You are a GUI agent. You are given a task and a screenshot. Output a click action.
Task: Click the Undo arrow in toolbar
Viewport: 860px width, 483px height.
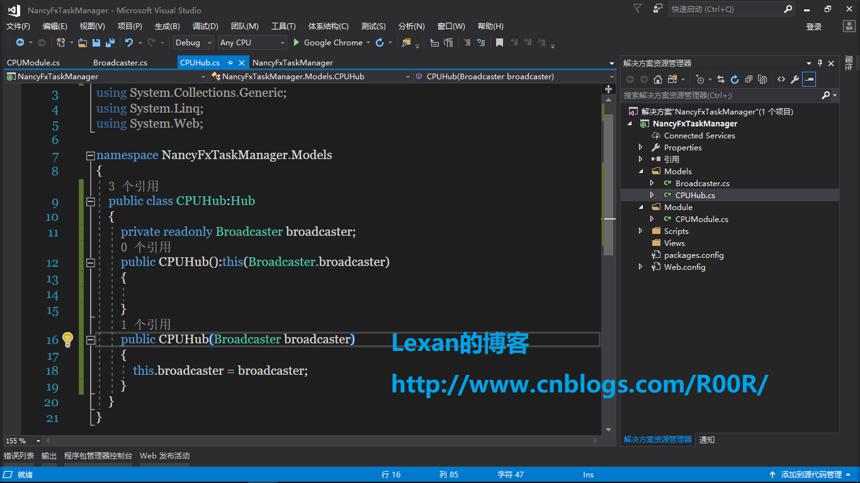[x=128, y=43]
